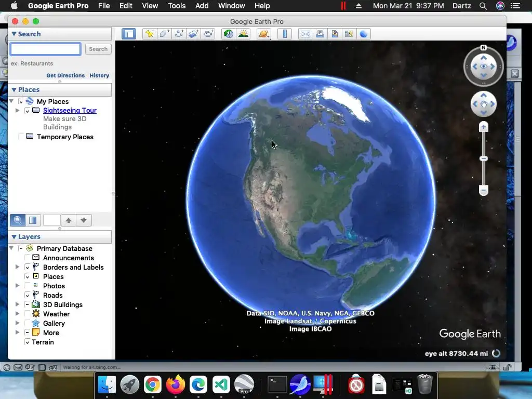Open Firefox from the Dock
Viewport: 532px width, 399px height.
(176, 385)
